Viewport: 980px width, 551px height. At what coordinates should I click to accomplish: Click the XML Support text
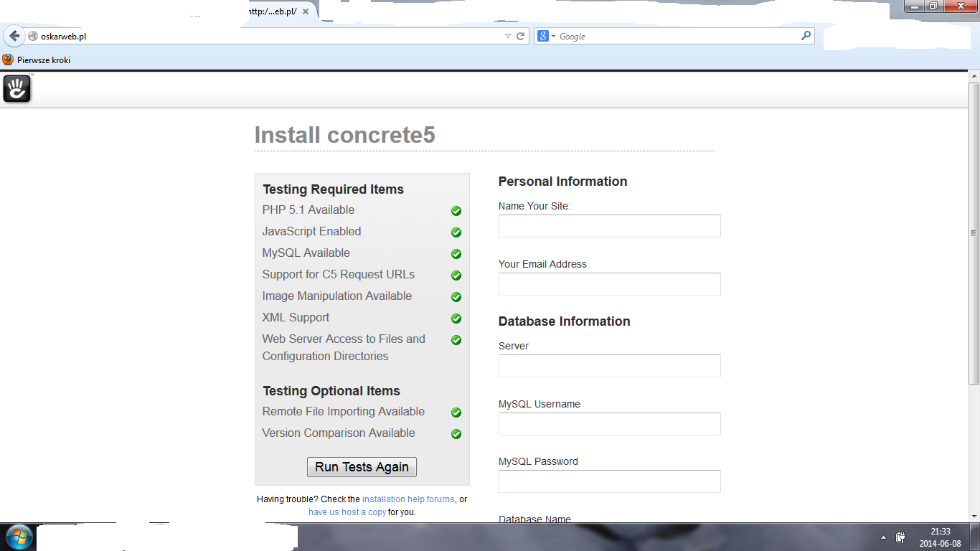click(x=296, y=317)
